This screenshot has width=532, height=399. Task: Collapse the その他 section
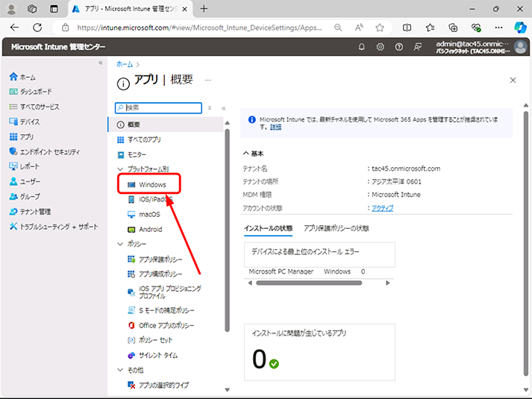120,370
